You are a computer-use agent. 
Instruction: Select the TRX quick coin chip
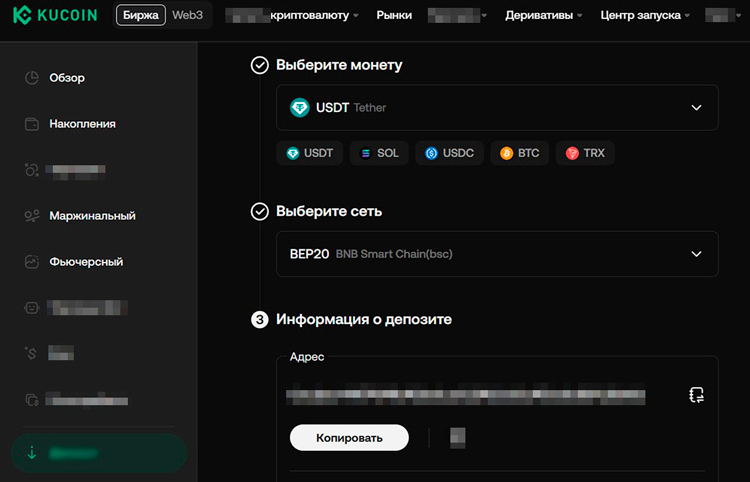click(585, 153)
